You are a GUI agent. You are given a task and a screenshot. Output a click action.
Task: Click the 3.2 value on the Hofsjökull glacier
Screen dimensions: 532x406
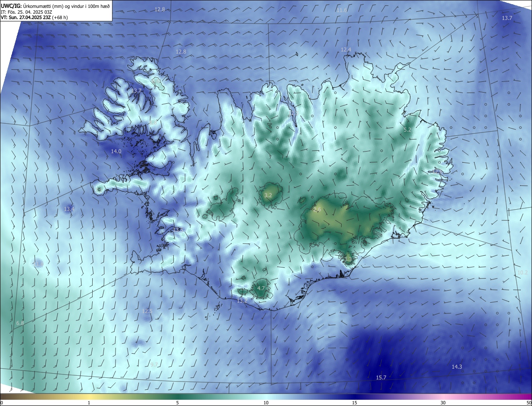(x=268, y=195)
